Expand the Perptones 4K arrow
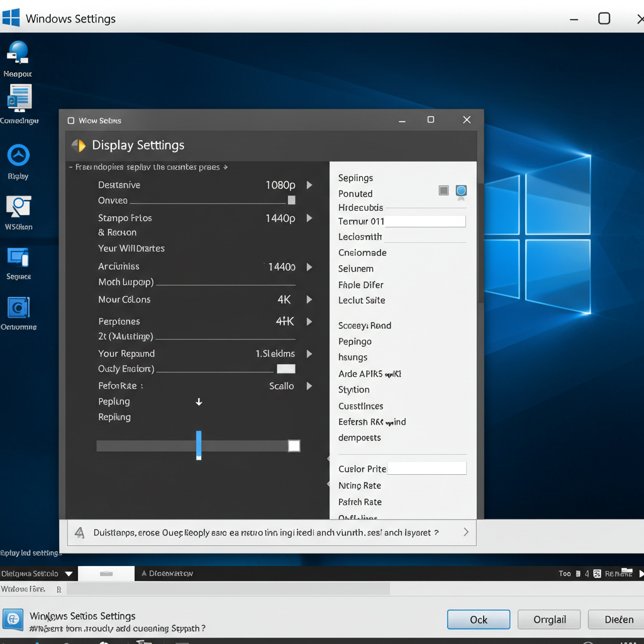 pos(309,321)
